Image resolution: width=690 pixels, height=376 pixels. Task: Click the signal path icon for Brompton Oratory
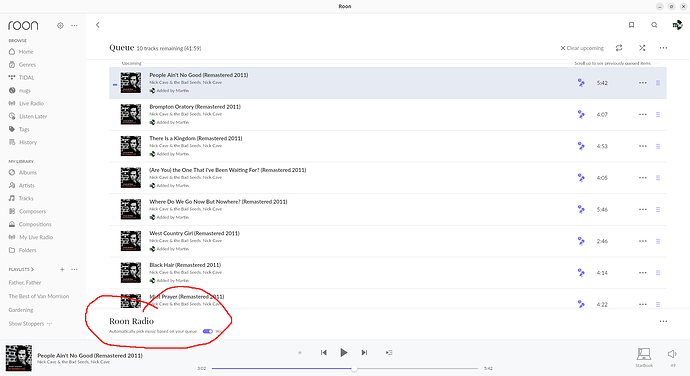[x=581, y=114]
